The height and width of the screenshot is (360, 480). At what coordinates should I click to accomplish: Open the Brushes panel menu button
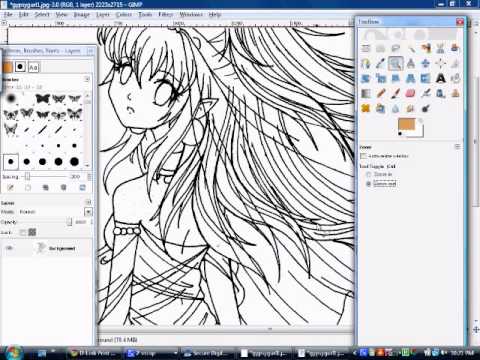click(x=87, y=79)
